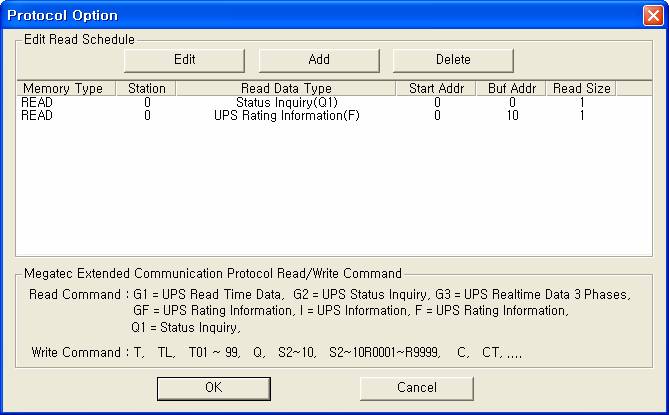Click the Buf Addr column header
This screenshot has height=415, width=669.
pyautogui.click(x=511, y=89)
